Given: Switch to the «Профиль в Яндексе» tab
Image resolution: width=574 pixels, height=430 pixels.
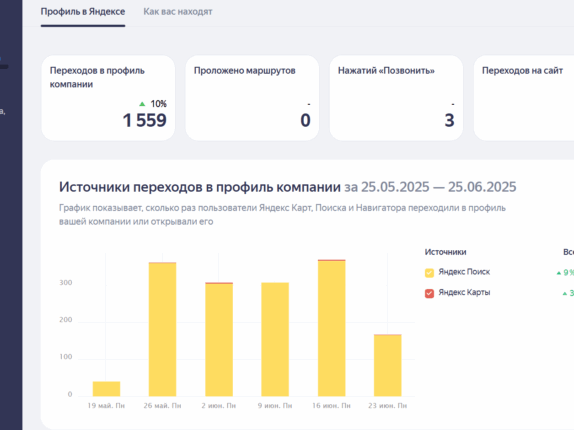Looking at the screenshot, I should point(83,12).
